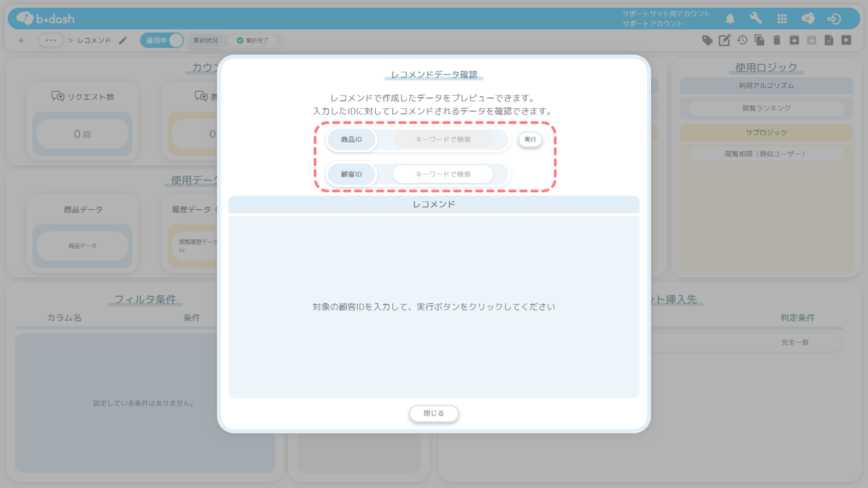Click the 使用ロジック panel title

pyautogui.click(x=766, y=67)
